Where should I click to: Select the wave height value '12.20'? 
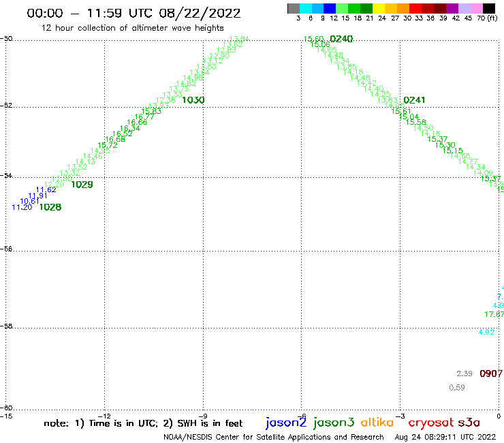54,184
